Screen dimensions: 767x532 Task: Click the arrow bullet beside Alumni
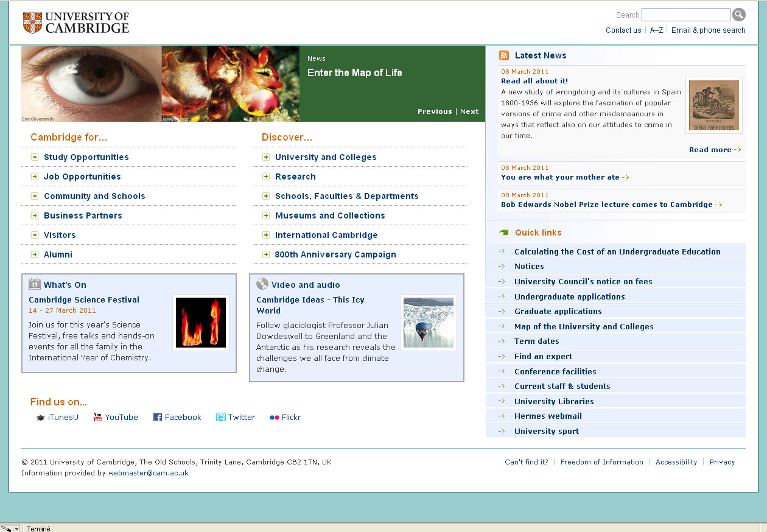[x=35, y=254]
